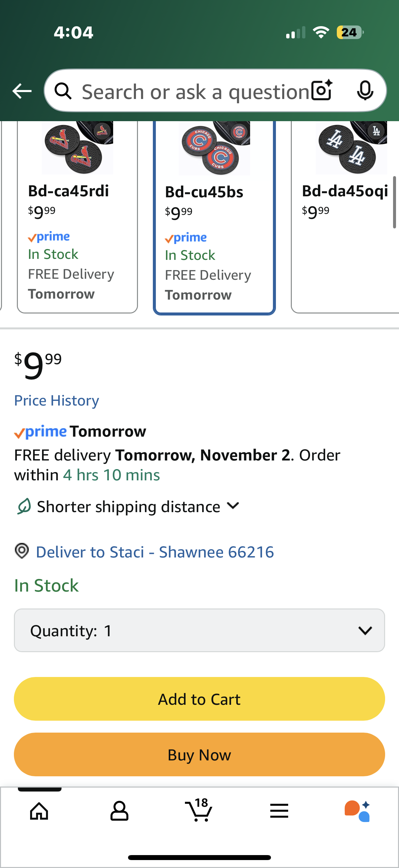Screen dimensions: 399x868
Task: Change delivery address Staci - Shawnee 66216
Action: (x=155, y=552)
